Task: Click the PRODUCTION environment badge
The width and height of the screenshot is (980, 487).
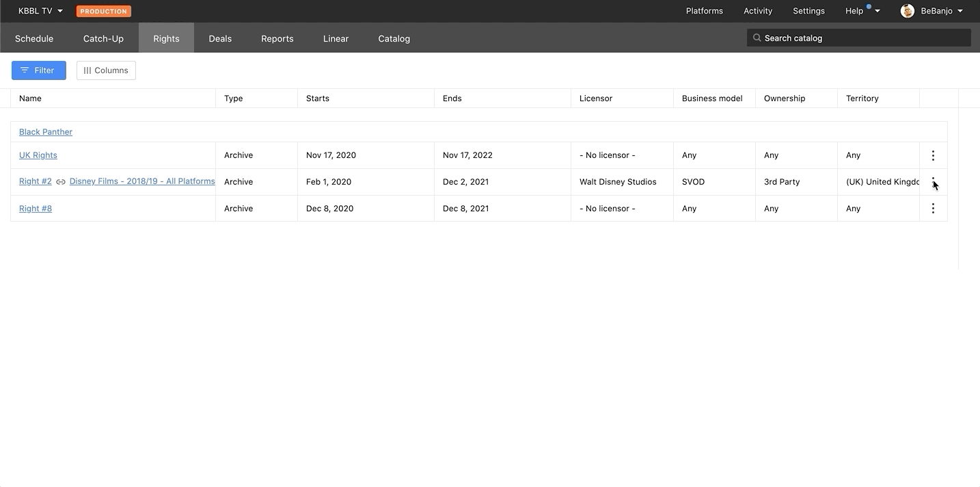Action: 104,11
